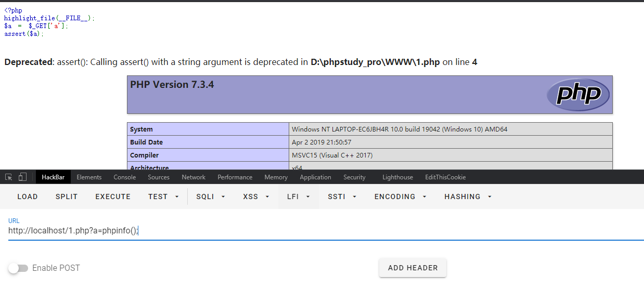This screenshot has width=644, height=288.
Task: Select the Apr 2 2019 21:50:57 value
Action: [321, 142]
